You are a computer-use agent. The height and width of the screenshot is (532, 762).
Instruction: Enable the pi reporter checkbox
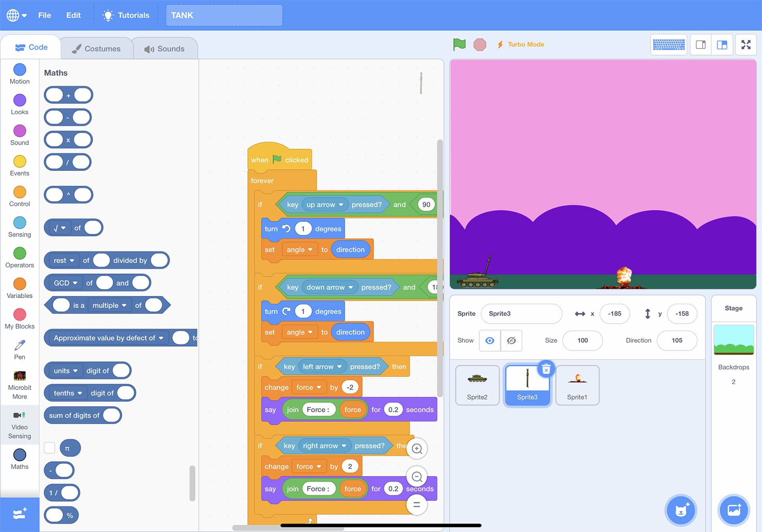(50, 448)
